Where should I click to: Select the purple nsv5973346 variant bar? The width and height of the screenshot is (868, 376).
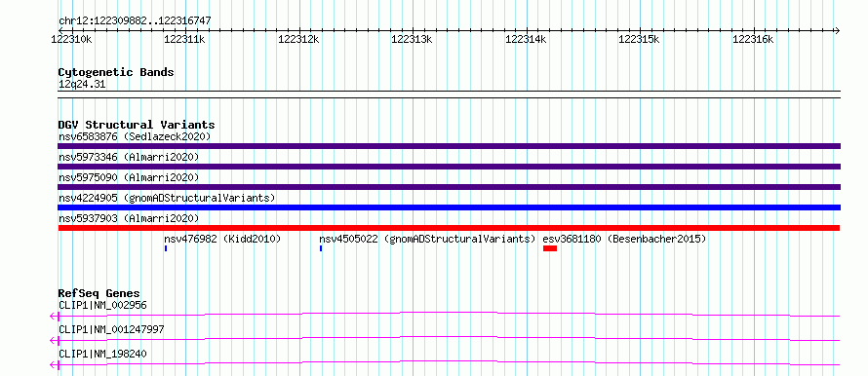click(449, 167)
